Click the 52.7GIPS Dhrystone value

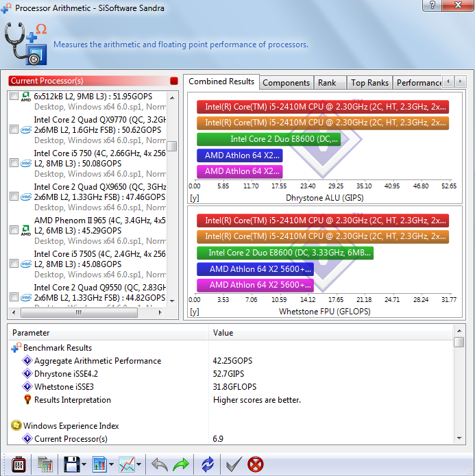pyautogui.click(x=228, y=374)
